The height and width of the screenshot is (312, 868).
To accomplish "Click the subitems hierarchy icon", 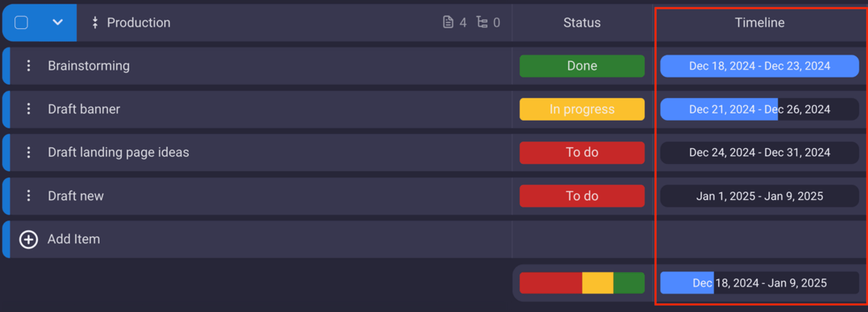I will click(482, 22).
